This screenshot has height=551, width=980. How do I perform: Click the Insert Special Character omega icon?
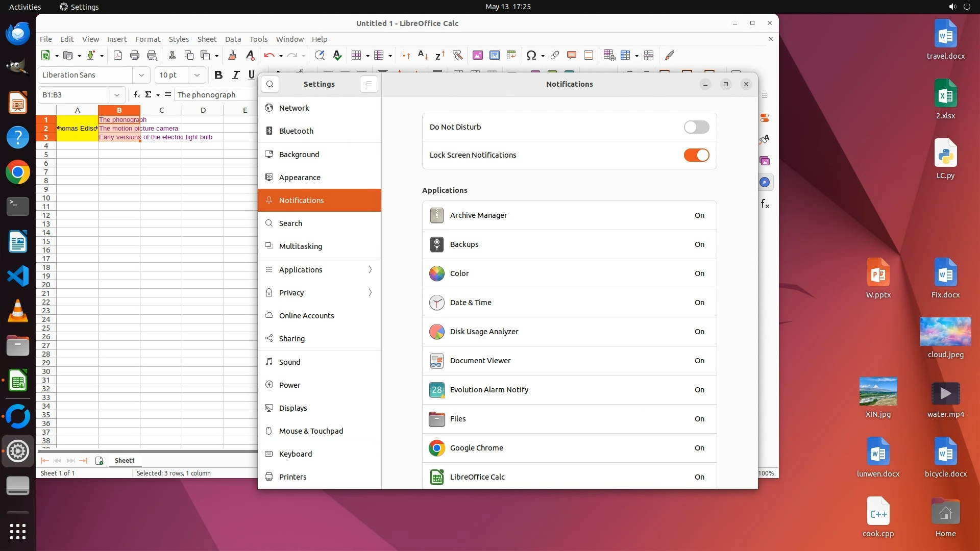531,55
